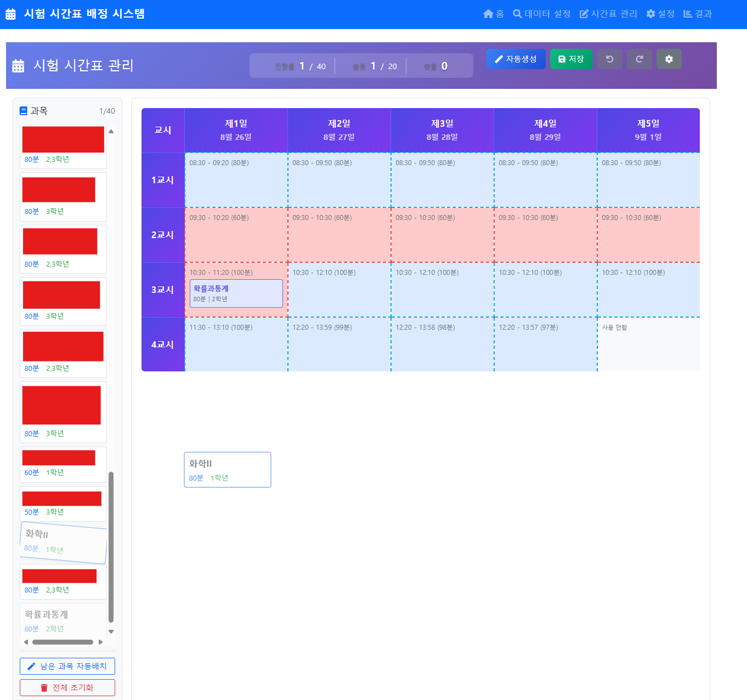Click the 1교시 row header
747x700 pixels.
(x=163, y=180)
